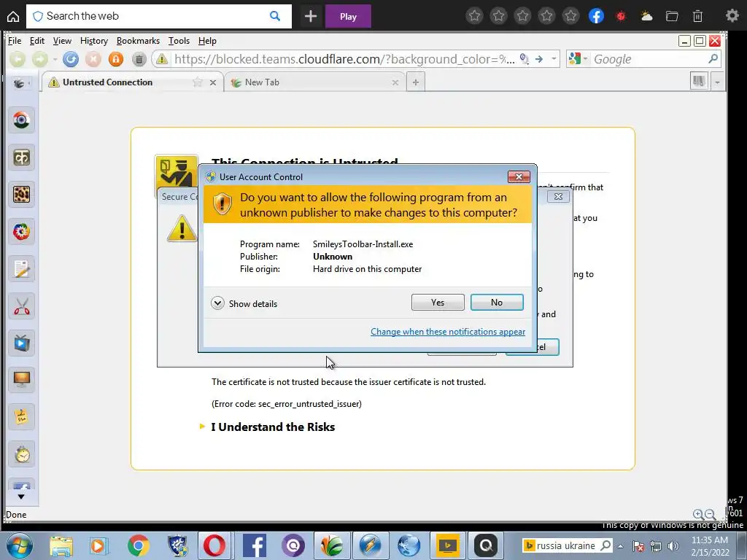
Task: Add new item with top bar plus button
Action: (x=311, y=17)
